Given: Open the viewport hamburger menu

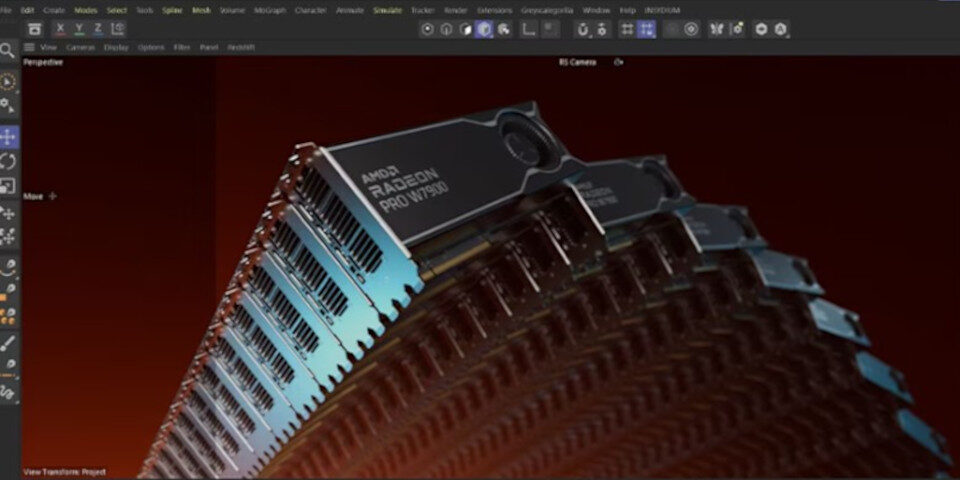Looking at the screenshot, I should [x=29, y=47].
